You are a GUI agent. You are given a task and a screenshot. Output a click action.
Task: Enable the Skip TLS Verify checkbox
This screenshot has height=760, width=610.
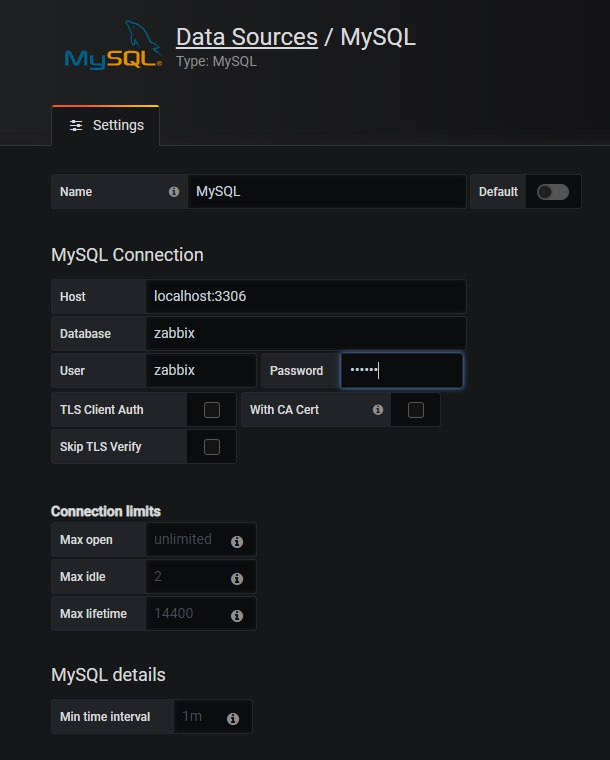point(212,447)
